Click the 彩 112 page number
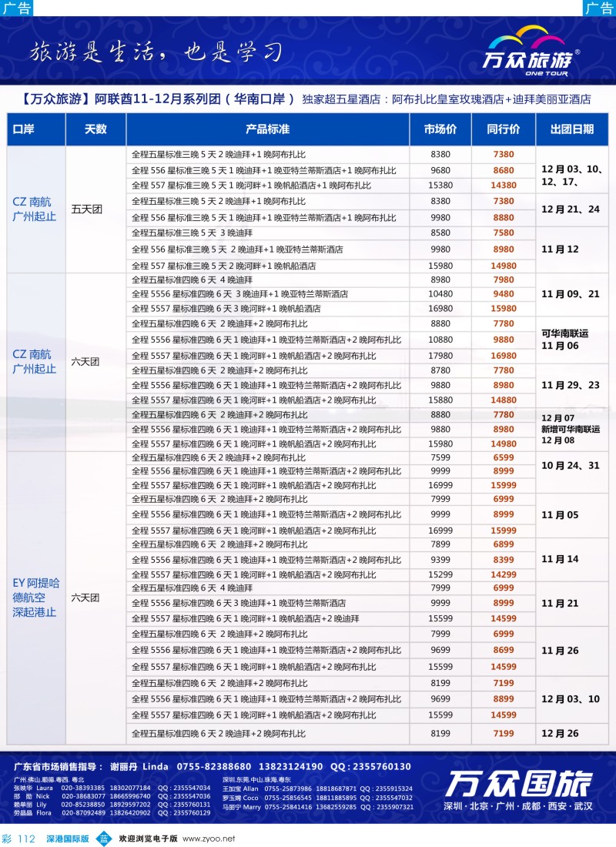 coord(19,839)
